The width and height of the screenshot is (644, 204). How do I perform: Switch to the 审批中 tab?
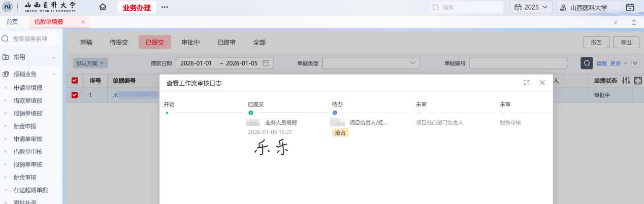pyautogui.click(x=190, y=43)
